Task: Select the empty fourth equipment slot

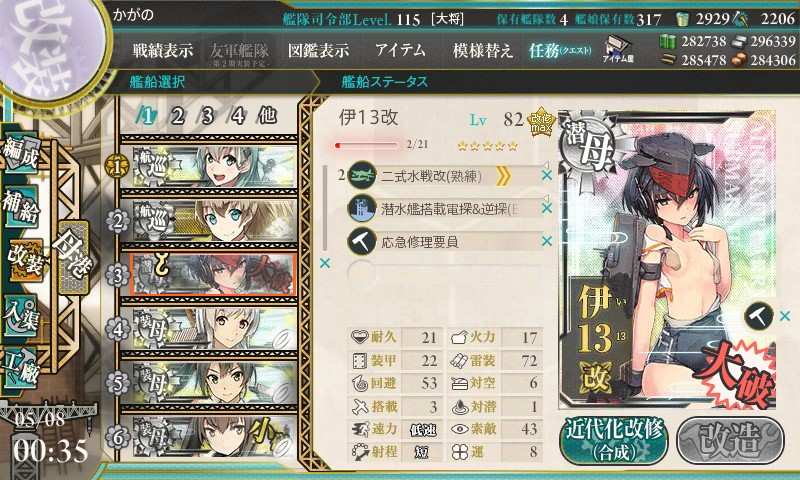Action: (x=444, y=274)
